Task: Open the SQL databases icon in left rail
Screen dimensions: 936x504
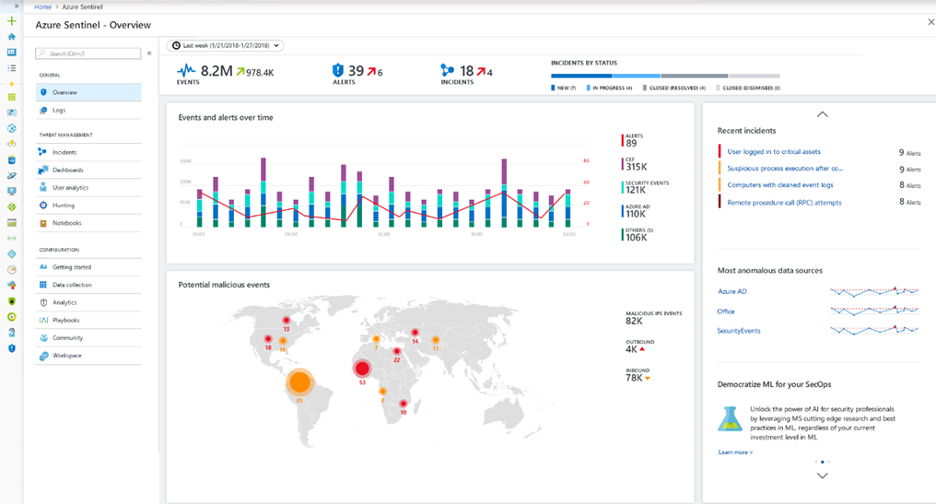Action: pyautogui.click(x=11, y=160)
